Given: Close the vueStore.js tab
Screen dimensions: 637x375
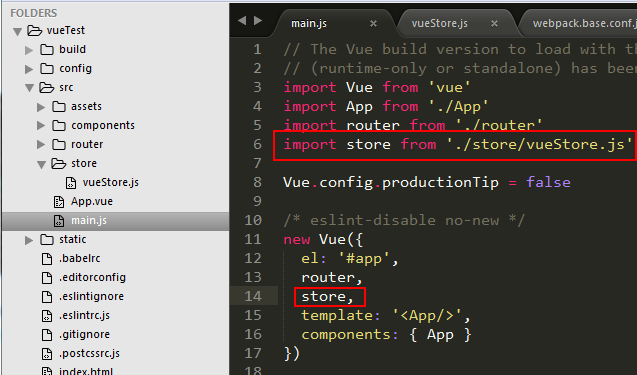Looking at the screenshot, I should coord(494,24).
